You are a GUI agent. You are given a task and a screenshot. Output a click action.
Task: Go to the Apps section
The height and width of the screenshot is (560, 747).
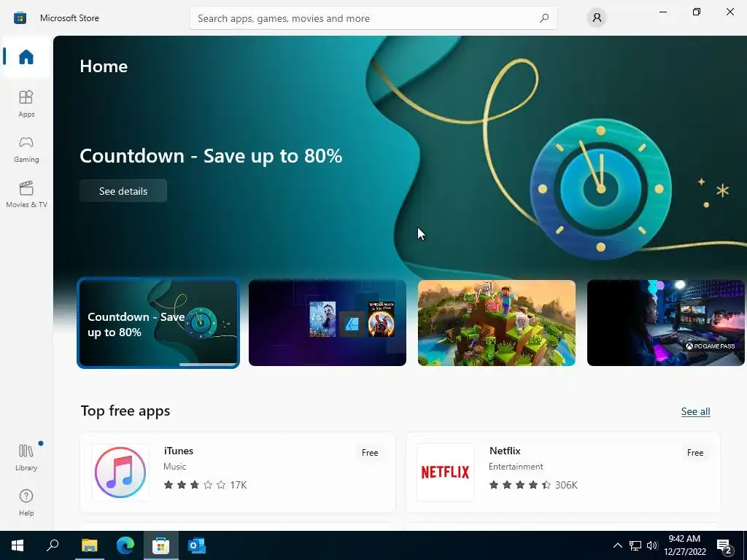tap(26, 104)
